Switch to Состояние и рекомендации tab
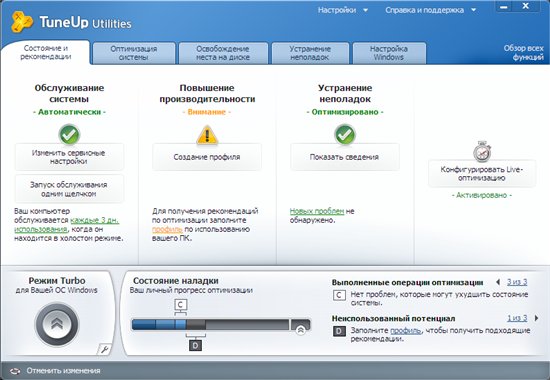 coord(46,53)
